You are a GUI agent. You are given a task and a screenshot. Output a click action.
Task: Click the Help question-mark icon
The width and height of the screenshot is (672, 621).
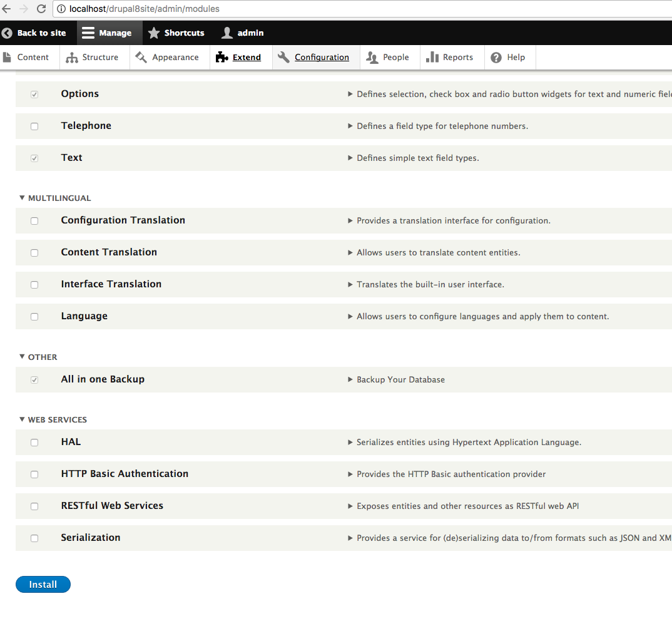496,57
